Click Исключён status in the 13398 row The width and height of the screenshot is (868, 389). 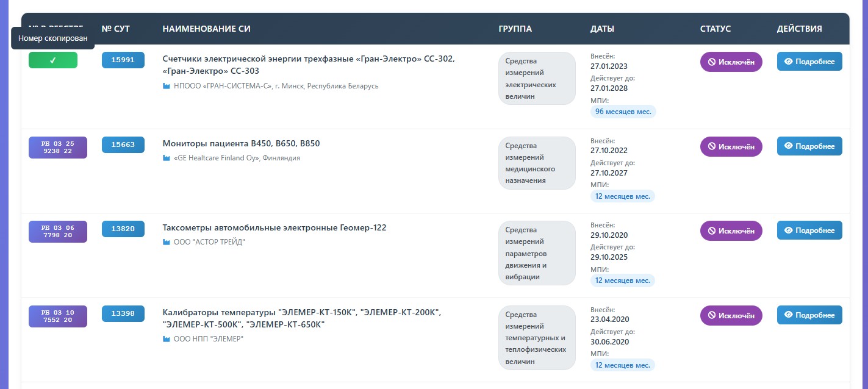tap(731, 315)
